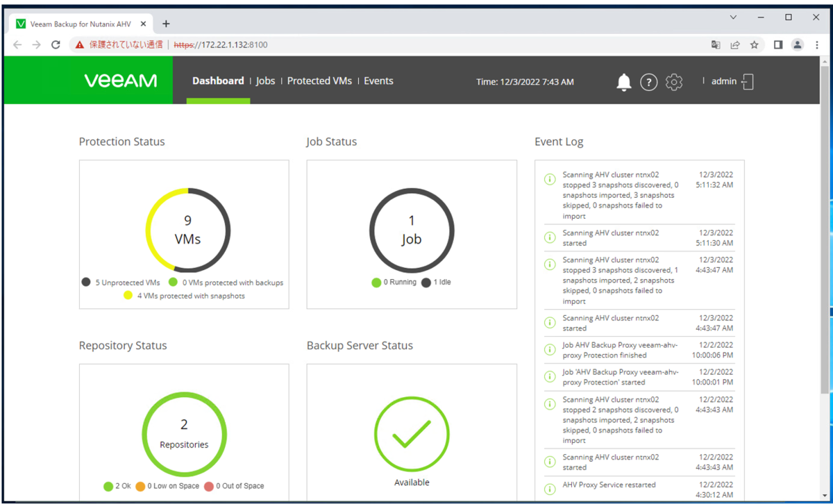Open the notifications bell icon
The image size is (833, 504).
624,82
